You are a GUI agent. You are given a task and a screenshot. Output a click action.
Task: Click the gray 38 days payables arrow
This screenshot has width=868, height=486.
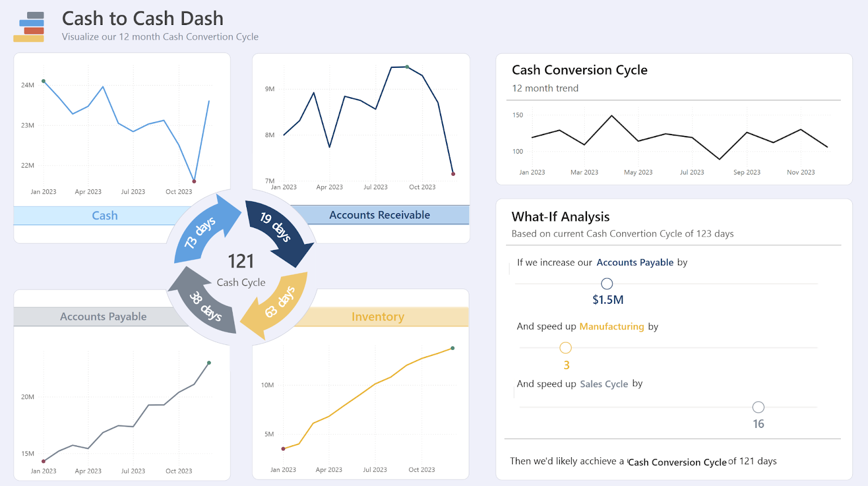[204, 308]
